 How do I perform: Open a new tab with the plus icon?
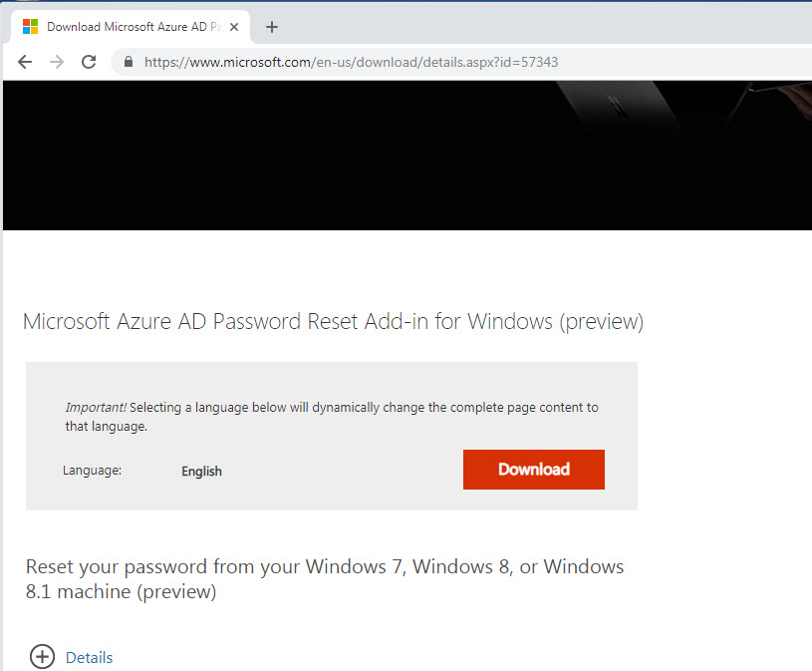pos(272,27)
